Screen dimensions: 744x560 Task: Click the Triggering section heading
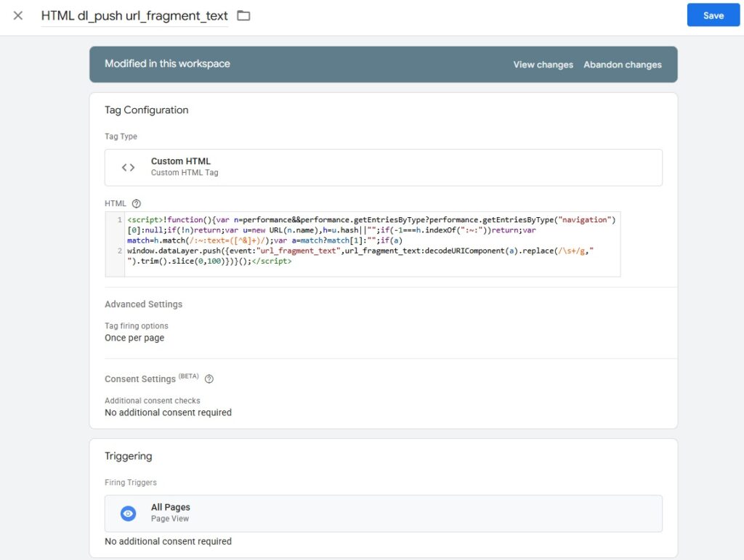point(129,456)
